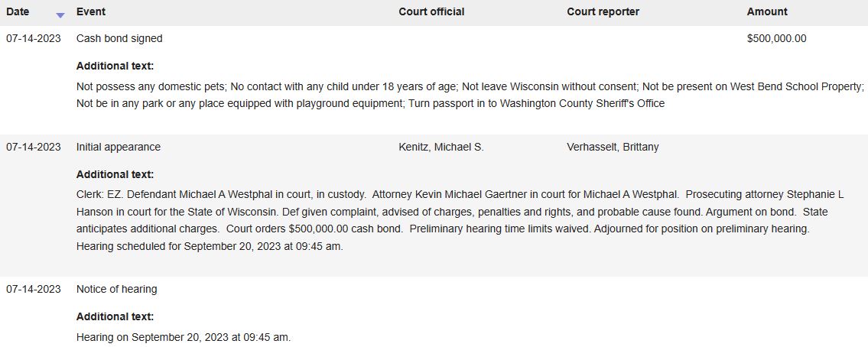Select the Notice of hearing event
Screen dimensions: 868x347
117,290
